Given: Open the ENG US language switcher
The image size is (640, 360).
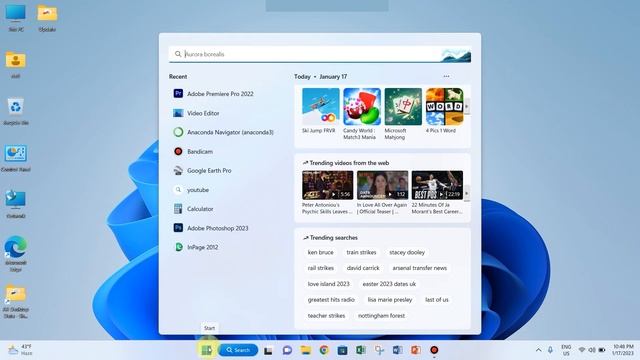Looking at the screenshot, I should 566,350.
